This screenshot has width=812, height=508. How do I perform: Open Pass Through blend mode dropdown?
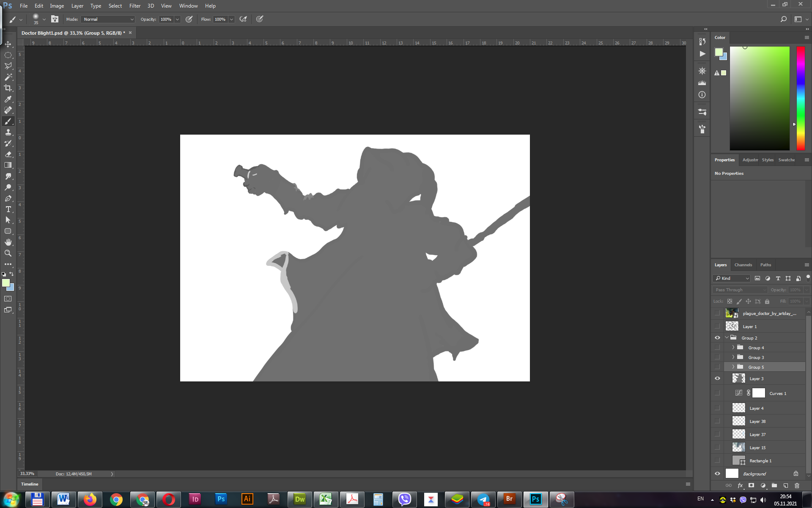[x=740, y=290]
